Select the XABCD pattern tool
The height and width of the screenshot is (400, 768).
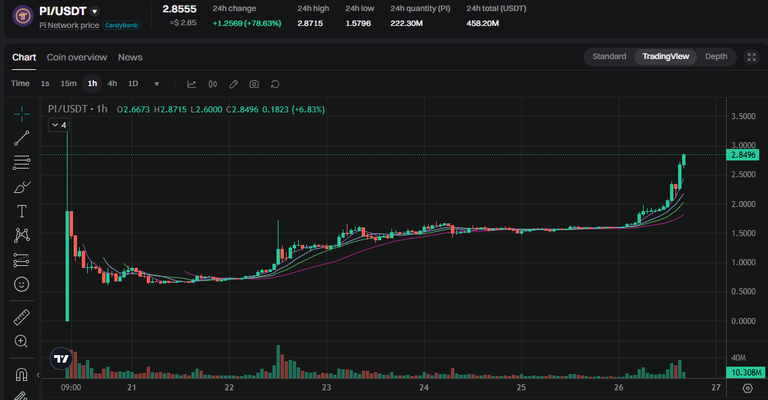(x=22, y=235)
